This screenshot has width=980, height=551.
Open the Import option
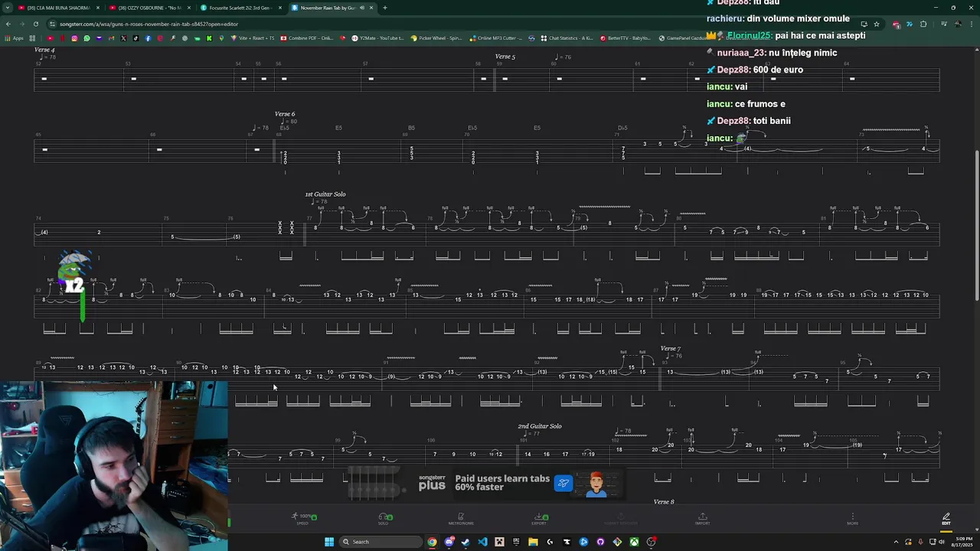pos(702,519)
